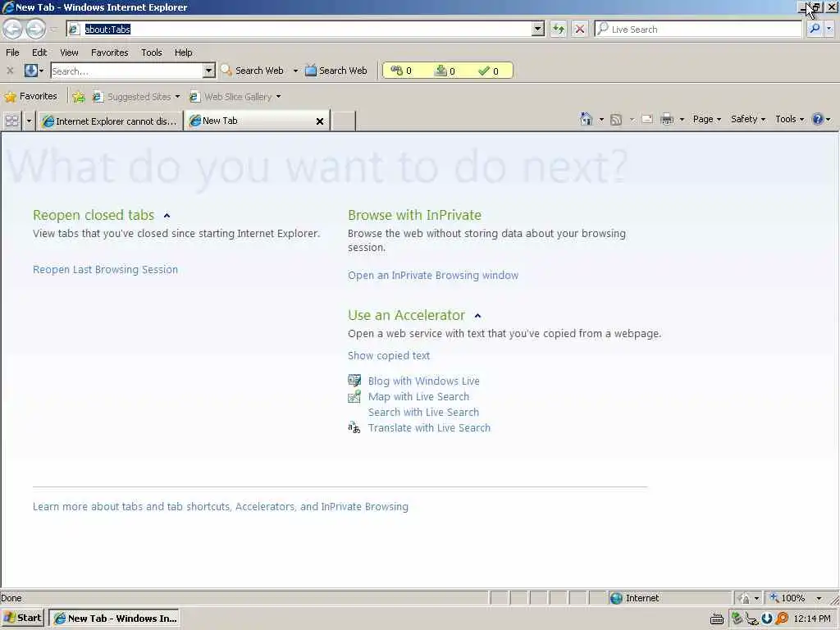Click the Live Search magnifier button

pos(815,29)
